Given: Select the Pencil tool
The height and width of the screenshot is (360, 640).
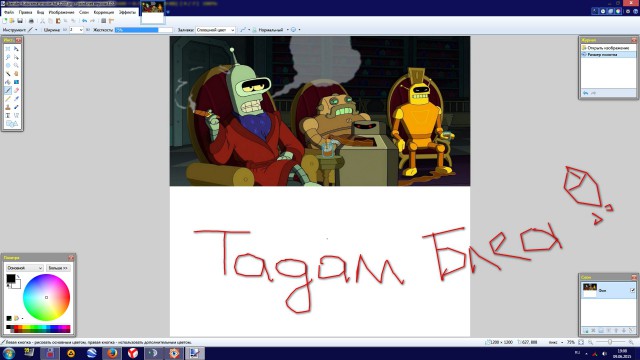Looking at the screenshot, I should pos(8,99).
